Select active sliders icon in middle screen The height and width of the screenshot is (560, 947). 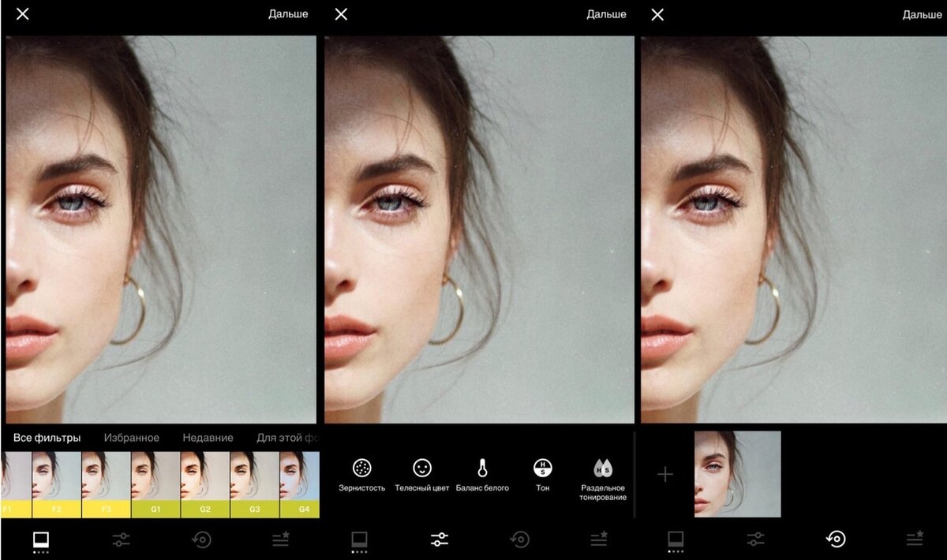pos(440,540)
